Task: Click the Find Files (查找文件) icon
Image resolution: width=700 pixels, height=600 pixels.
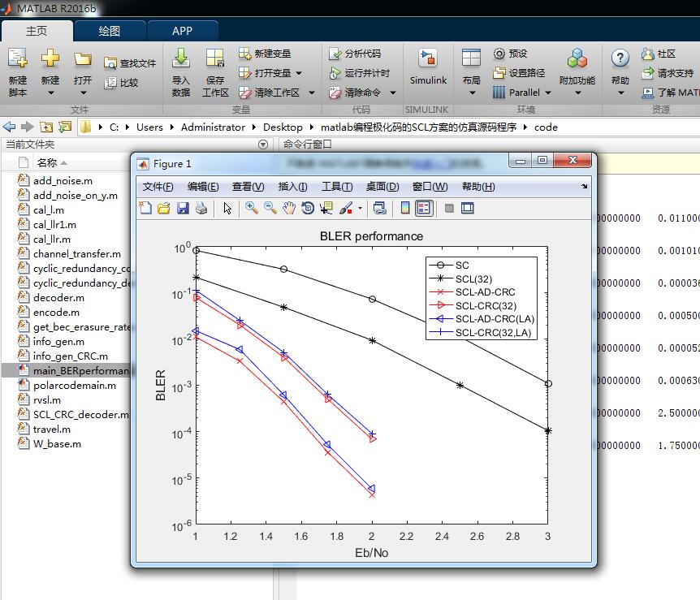Action: click(110, 63)
